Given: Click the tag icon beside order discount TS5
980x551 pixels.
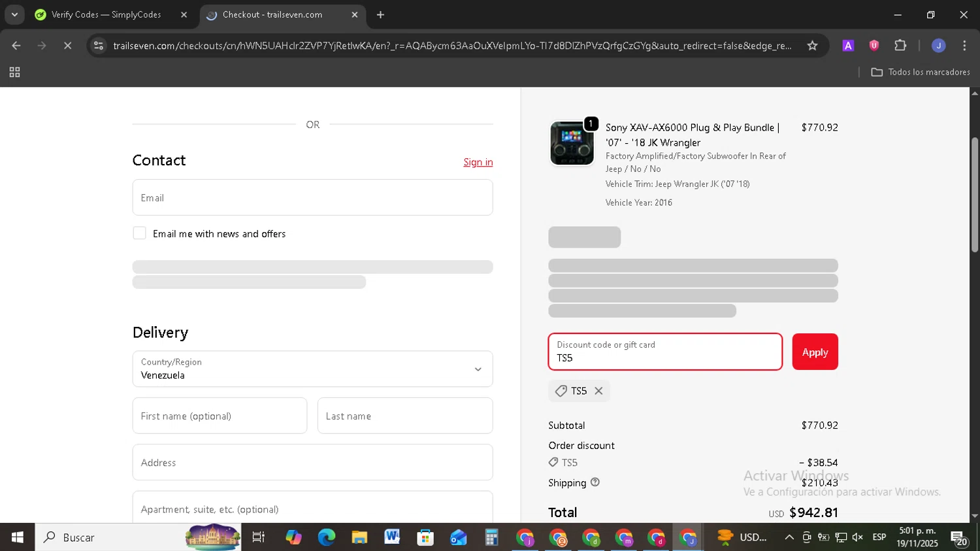Looking at the screenshot, I should 553,462.
